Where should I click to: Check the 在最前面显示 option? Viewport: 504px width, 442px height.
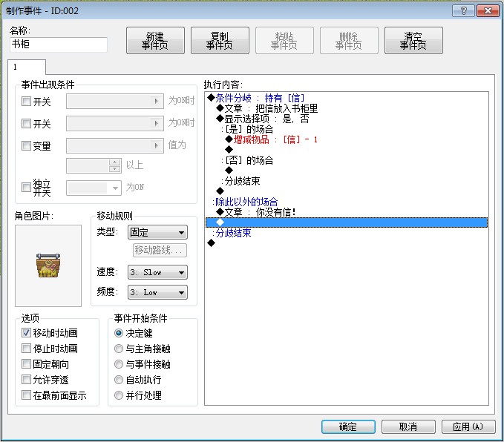pyautogui.click(x=26, y=395)
